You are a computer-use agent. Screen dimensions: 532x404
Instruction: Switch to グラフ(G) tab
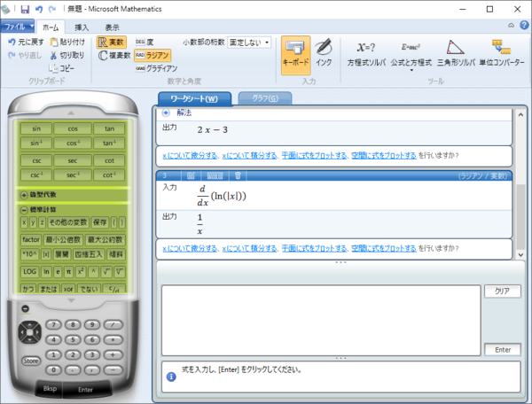pos(265,98)
